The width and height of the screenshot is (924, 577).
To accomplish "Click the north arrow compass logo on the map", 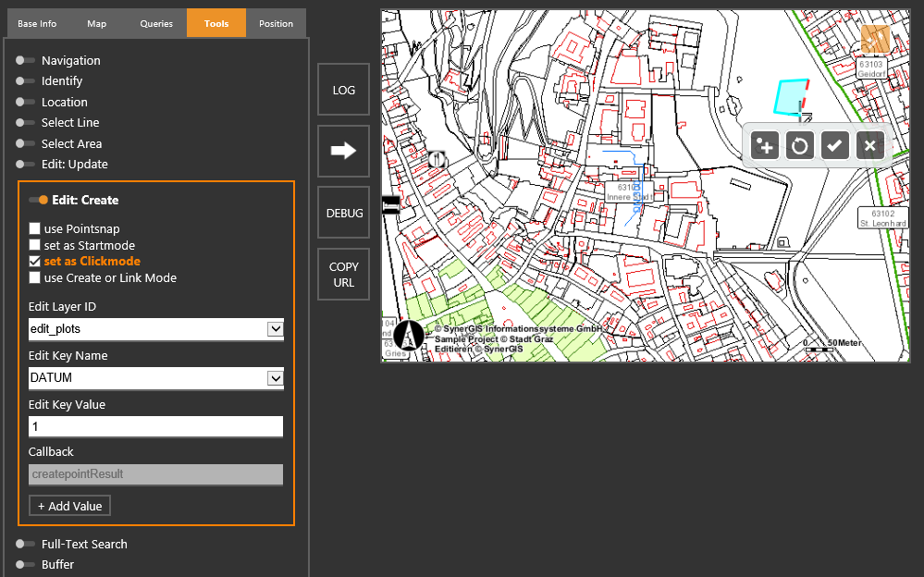I will click(407, 336).
